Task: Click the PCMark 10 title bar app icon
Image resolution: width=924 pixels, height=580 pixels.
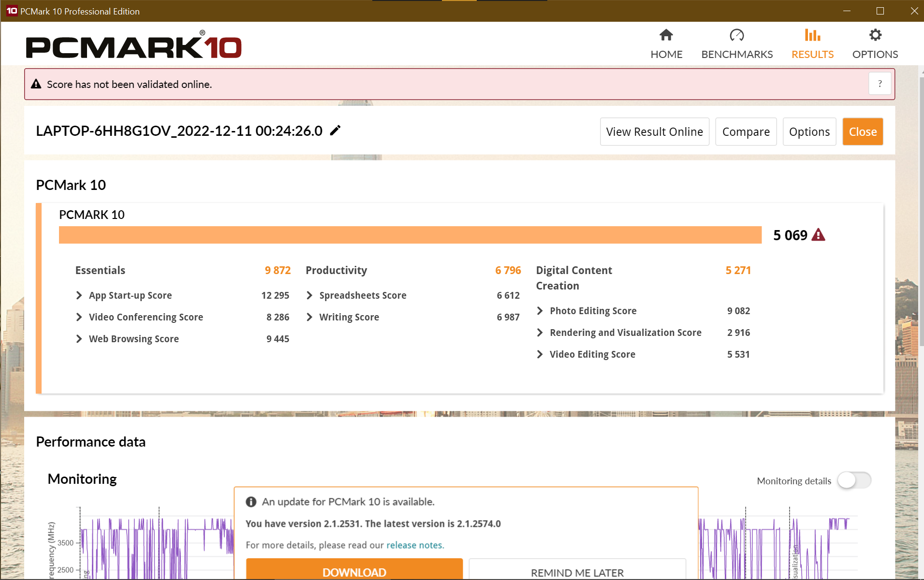Action: pos(12,11)
